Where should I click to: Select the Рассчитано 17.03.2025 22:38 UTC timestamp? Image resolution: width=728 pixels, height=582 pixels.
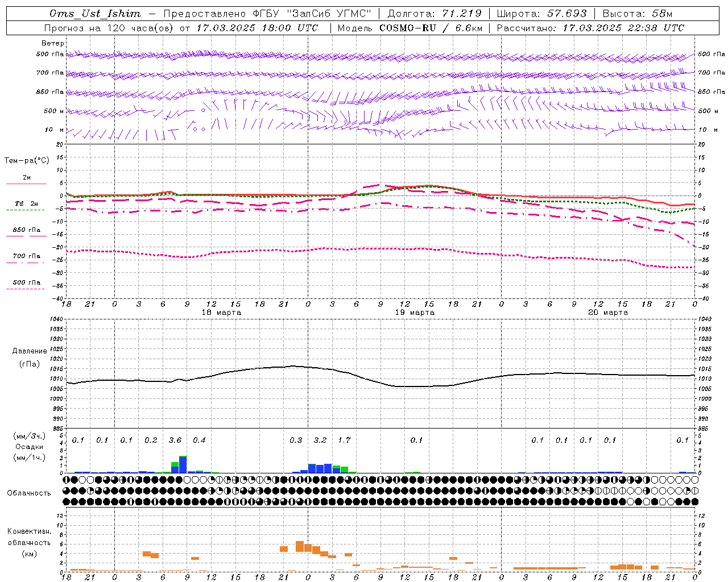point(590,28)
